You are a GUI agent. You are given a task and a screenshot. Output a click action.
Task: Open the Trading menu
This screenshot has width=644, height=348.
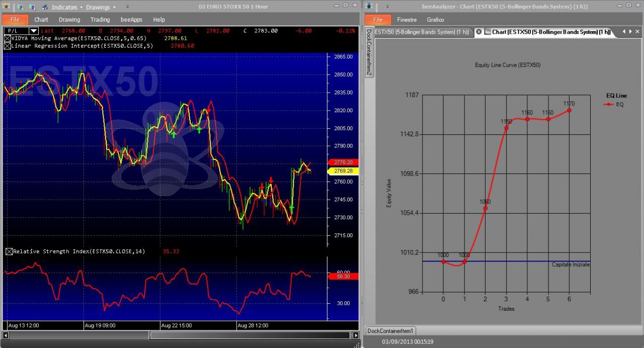click(x=100, y=20)
